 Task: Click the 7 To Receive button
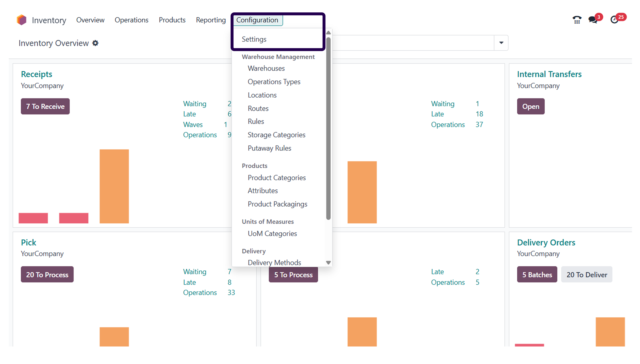coord(45,107)
